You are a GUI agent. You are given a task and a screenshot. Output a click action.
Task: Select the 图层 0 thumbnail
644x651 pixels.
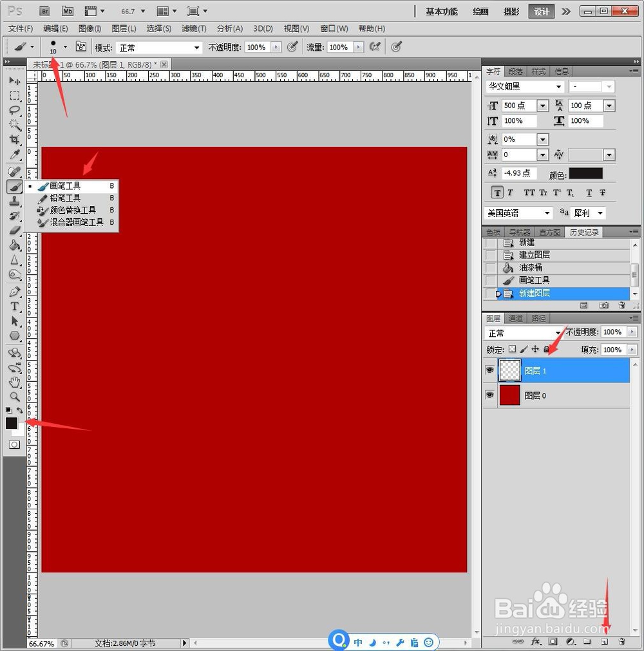[509, 395]
